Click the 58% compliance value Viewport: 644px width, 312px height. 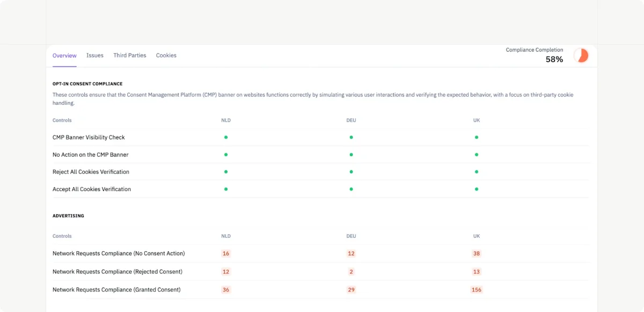tap(554, 60)
